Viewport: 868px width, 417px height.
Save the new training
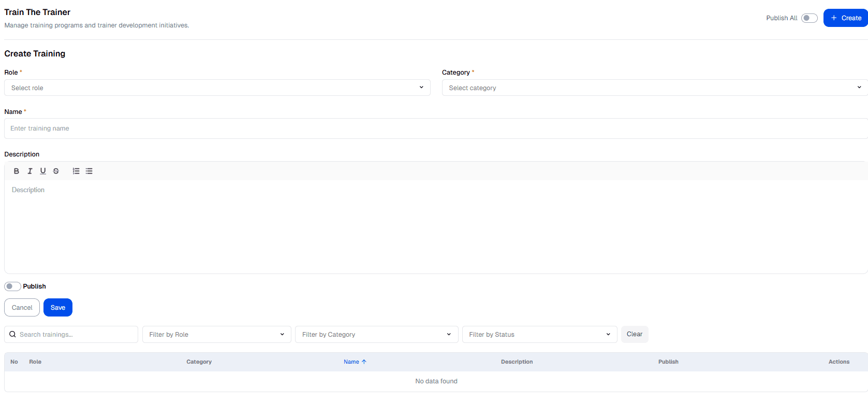click(x=58, y=308)
